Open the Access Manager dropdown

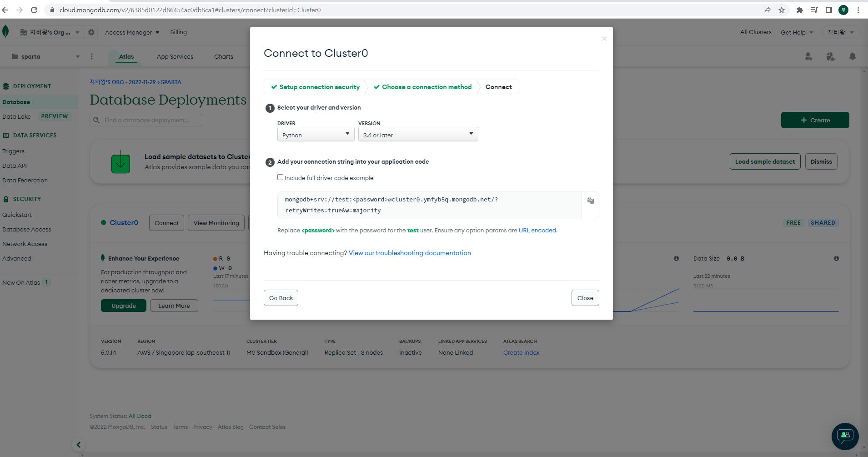coord(132,32)
